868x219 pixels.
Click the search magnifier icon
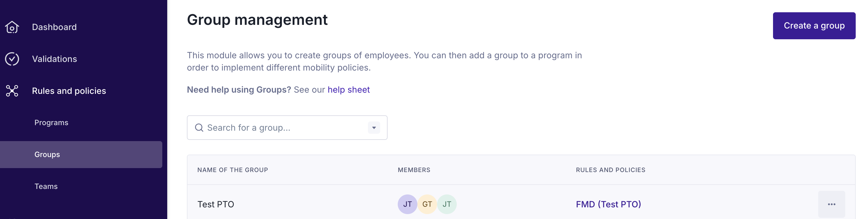[199, 128]
